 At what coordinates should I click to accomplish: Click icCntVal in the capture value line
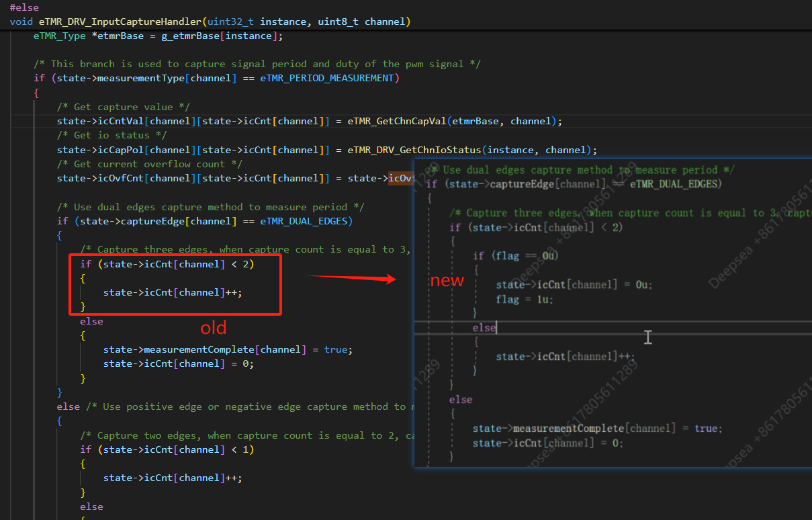point(121,121)
